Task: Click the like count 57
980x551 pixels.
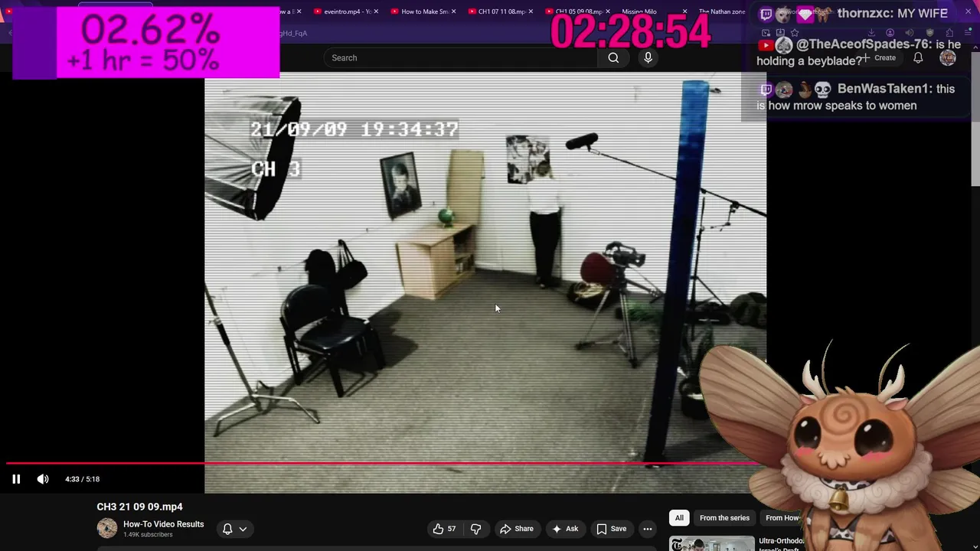Action: pyautogui.click(x=452, y=529)
